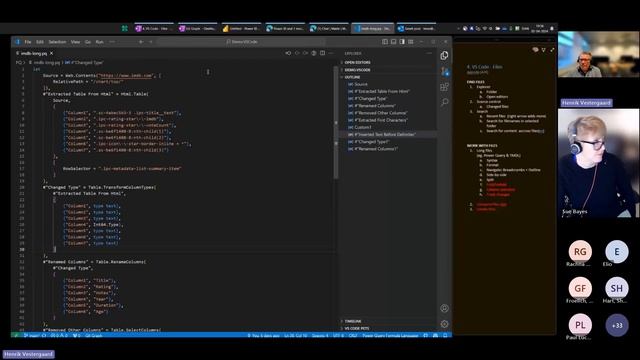Open the Manage gear in activity bar
Screen dimensions: 640x360
point(444,324)
